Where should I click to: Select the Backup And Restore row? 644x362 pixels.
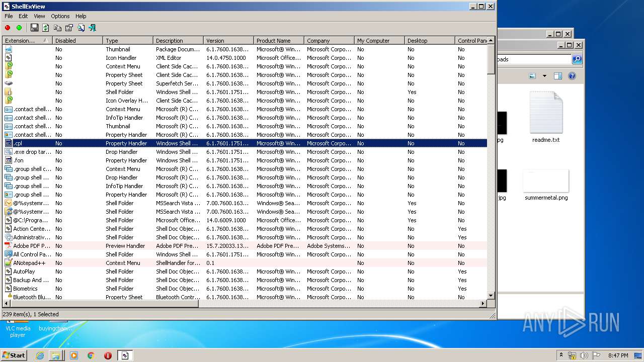tap(245, 280)
